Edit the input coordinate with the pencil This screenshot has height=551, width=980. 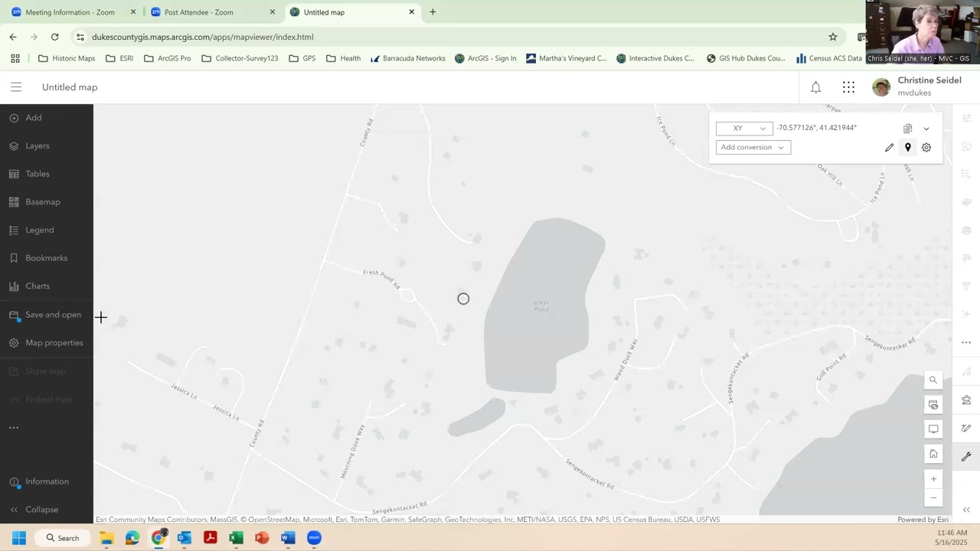coord(889,148)
